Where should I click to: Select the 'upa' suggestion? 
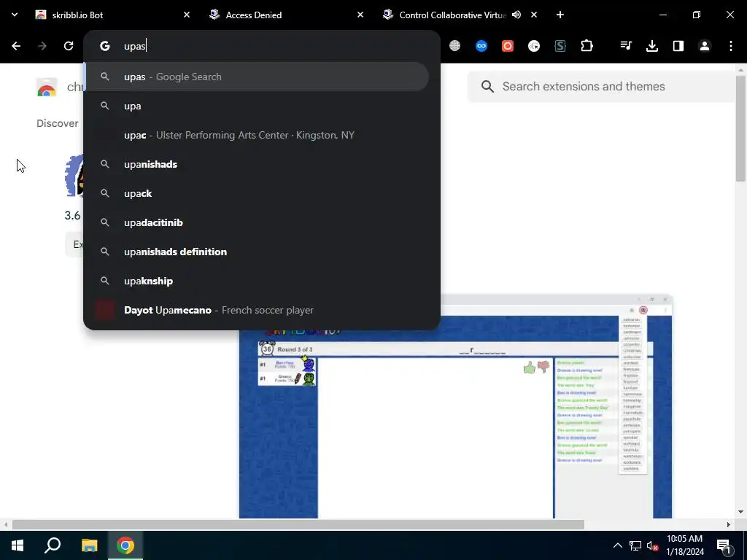pyautogui.click(x=258, y=106)
